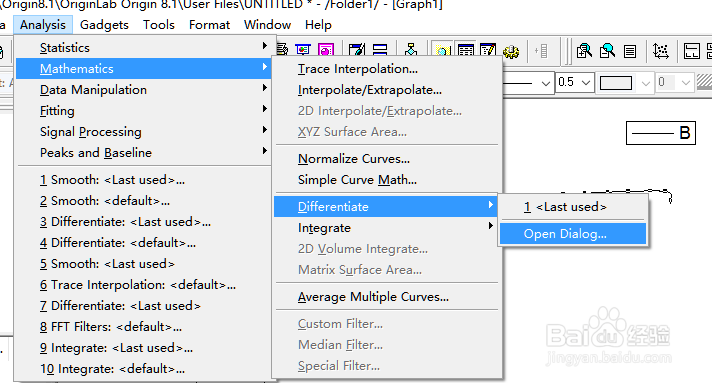Expand the Differentiate submenu
The height and width of the screenshot is (383, 712).
pos(386,207)
